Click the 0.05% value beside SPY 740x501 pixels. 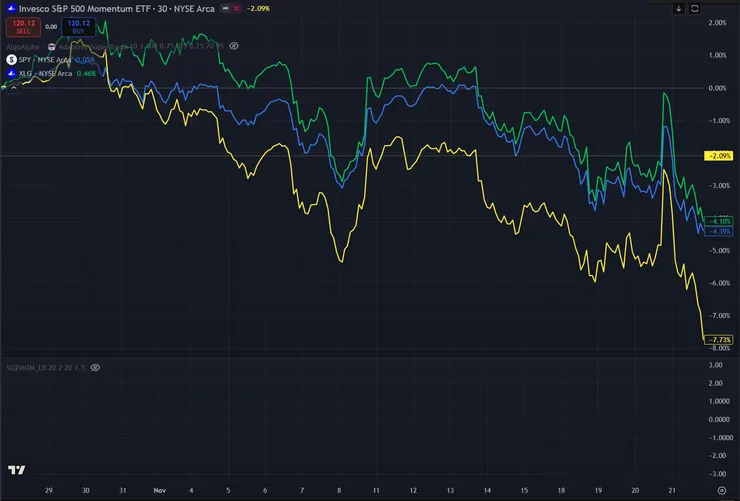(x=85, y=60)
